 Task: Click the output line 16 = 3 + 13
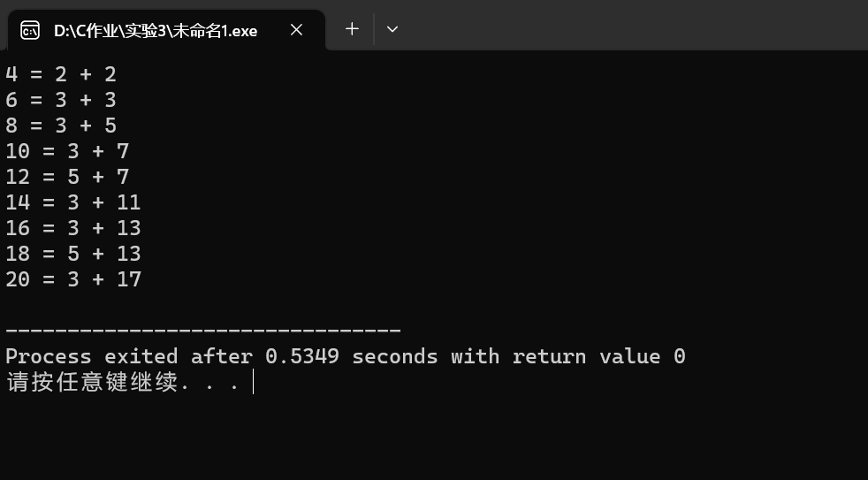point(73,228)
